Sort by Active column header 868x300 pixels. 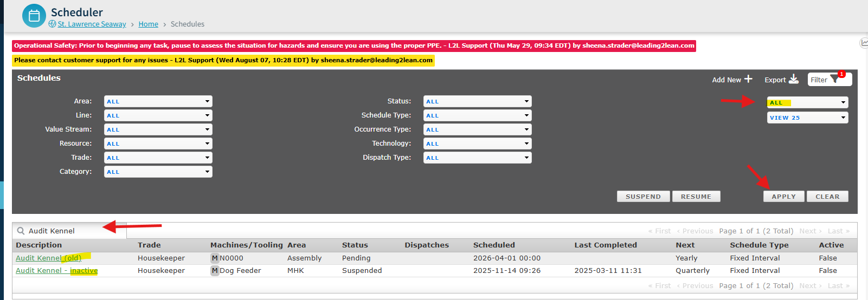click(x=831, y=245)
